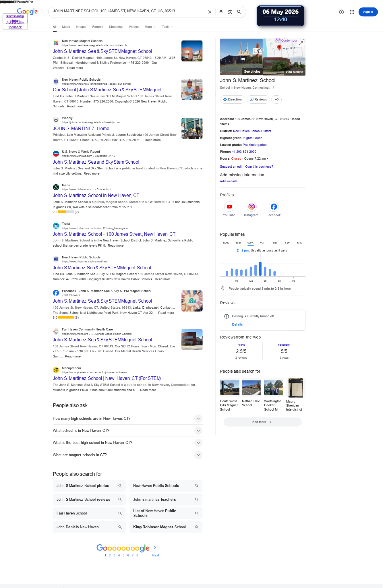Screen dimensions: 387x588
Task: Expand the +3 more actions chip
Action: click(x=276, y=100)
